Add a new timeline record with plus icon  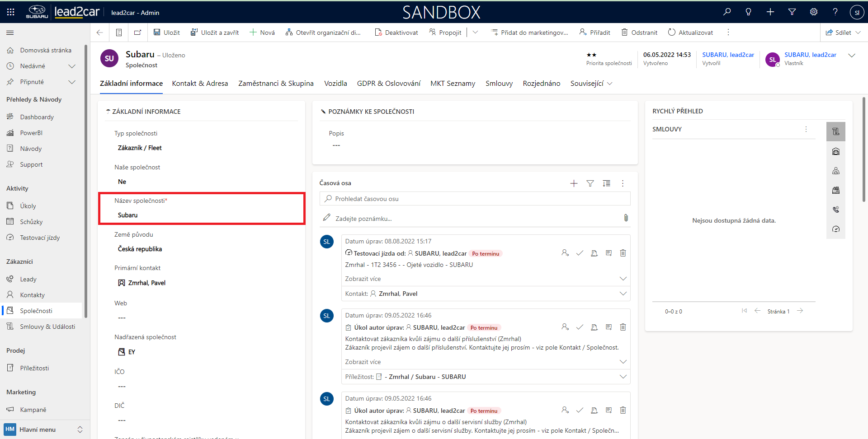click(574, 183)
